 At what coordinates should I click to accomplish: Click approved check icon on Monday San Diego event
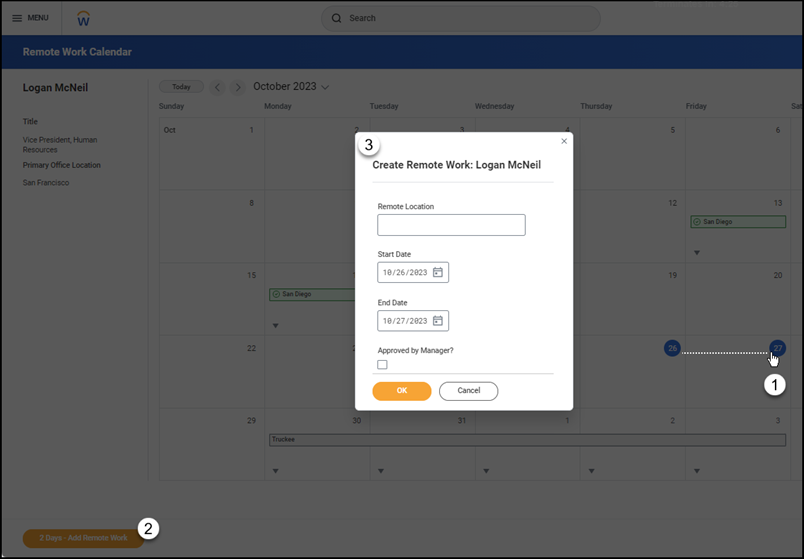tap(276, 294)
